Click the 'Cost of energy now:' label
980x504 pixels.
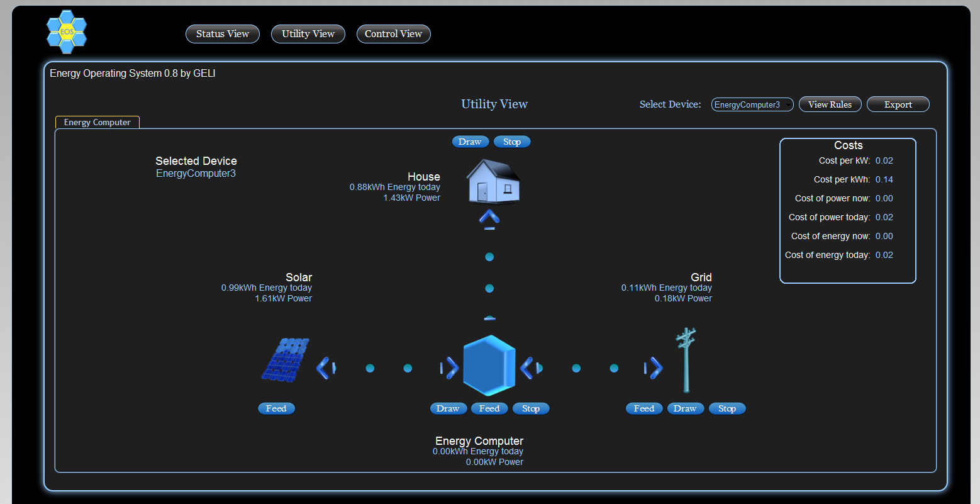pos(830,236)
